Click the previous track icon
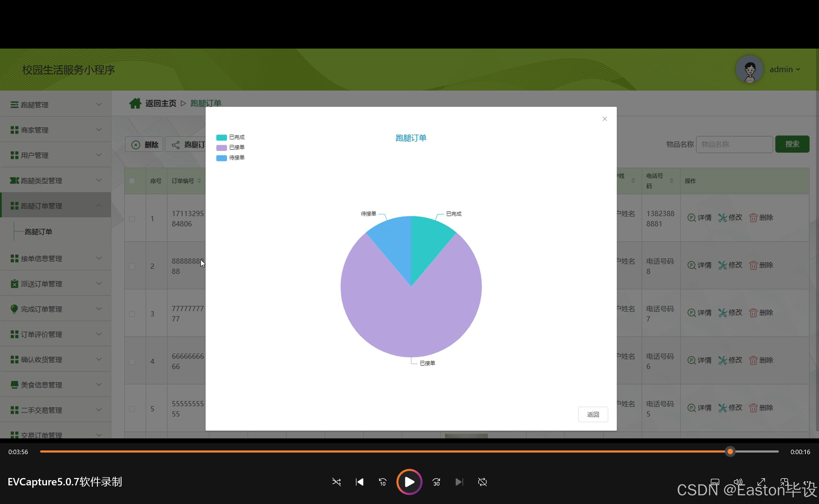This screenshot has height=504, width=819. pos(359,482)
